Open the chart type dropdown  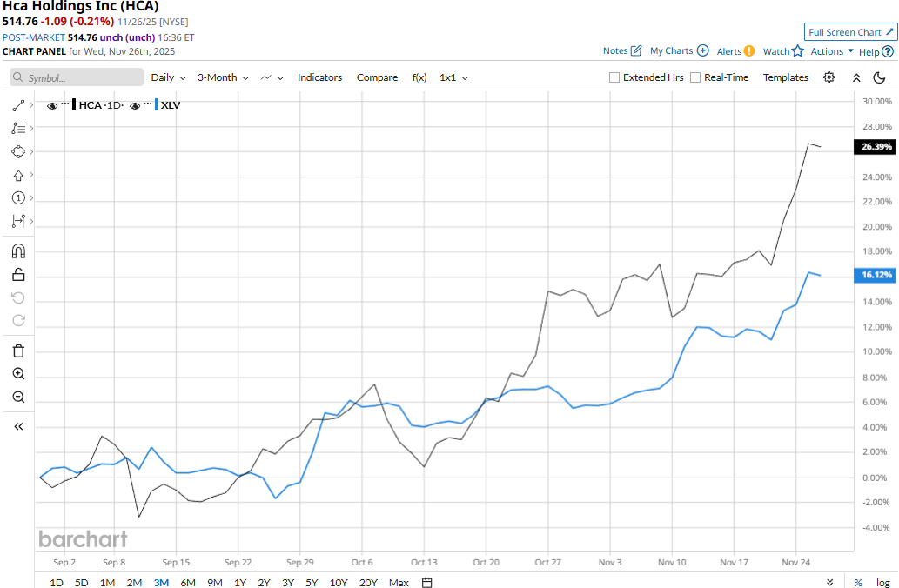[x=272, y=77]
